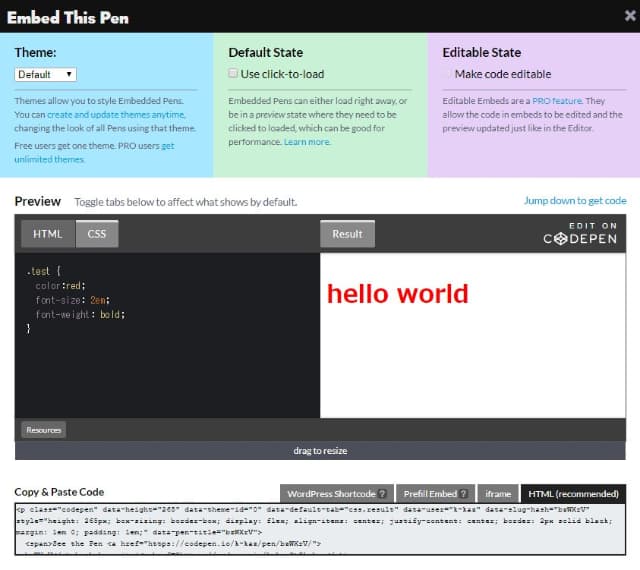Image resolution: width=640 pixels, height=570 pixels.
Task: Open the 'get unlimited themes' link
Action: tap(94, 152)
